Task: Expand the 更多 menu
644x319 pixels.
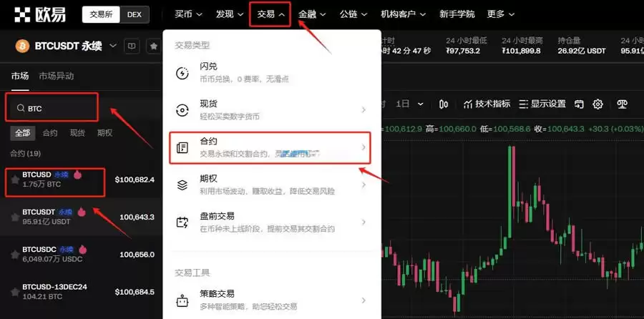Action: (x=501, y=14)
